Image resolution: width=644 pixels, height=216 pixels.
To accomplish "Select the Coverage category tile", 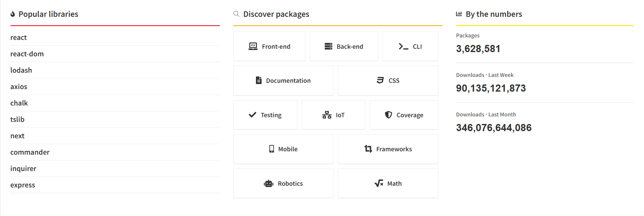I will coord(404,115).
